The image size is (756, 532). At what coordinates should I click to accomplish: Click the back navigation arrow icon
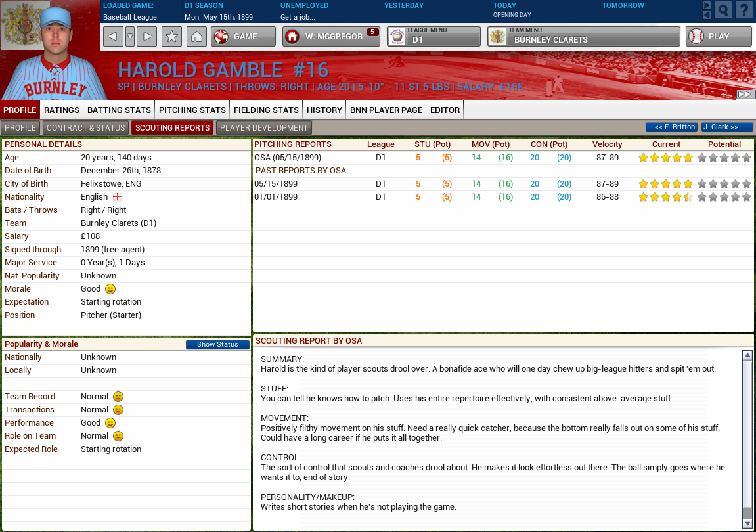click(112, 36)
